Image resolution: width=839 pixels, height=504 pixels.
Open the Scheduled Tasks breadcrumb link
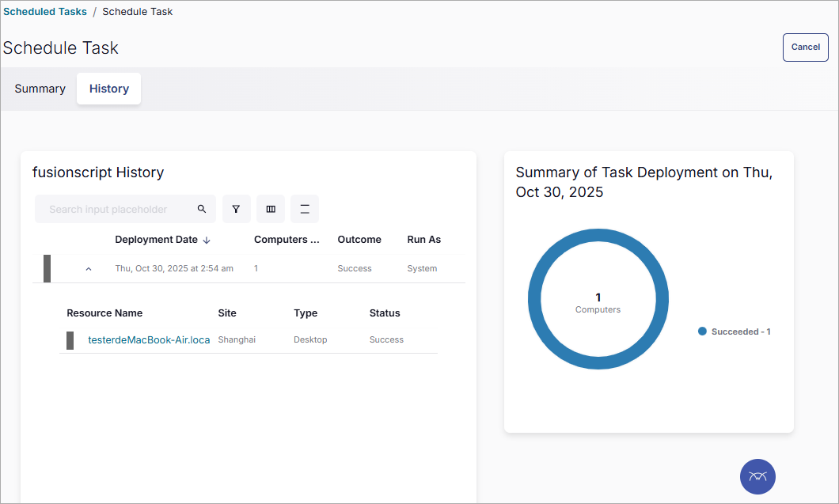tap(44, 11)
